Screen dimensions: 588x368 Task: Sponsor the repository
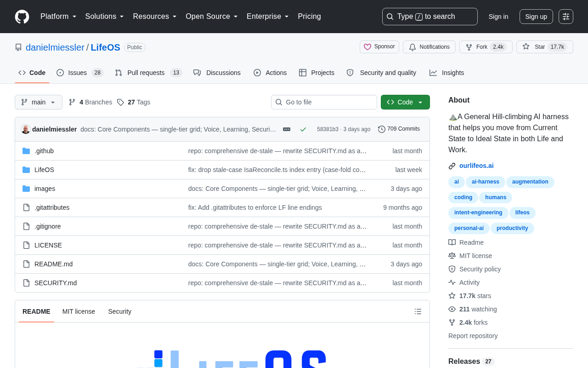pyautogui.click(x=379, y=47)
